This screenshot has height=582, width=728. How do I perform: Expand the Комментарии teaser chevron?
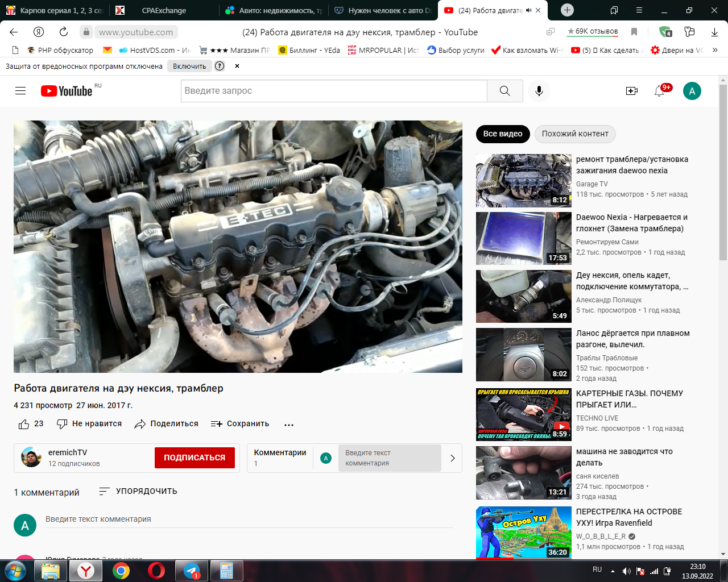pos(453,458)
